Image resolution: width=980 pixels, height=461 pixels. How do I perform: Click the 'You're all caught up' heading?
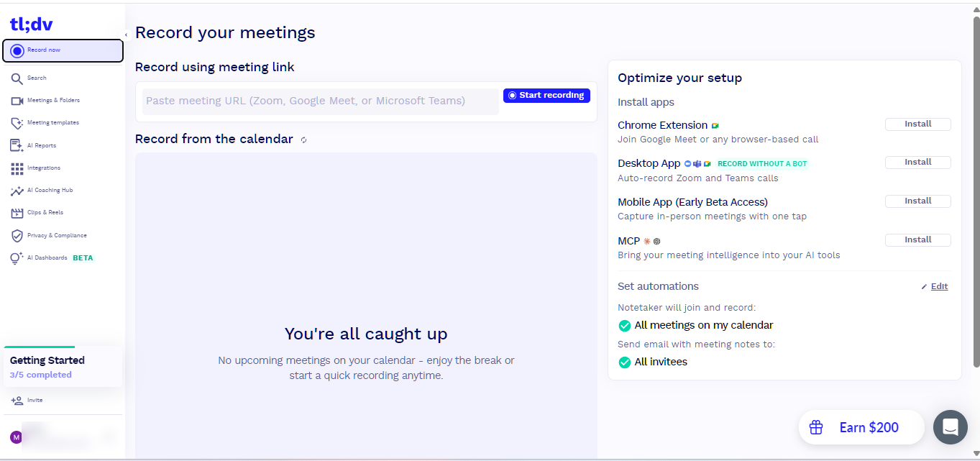click(366, 334)
